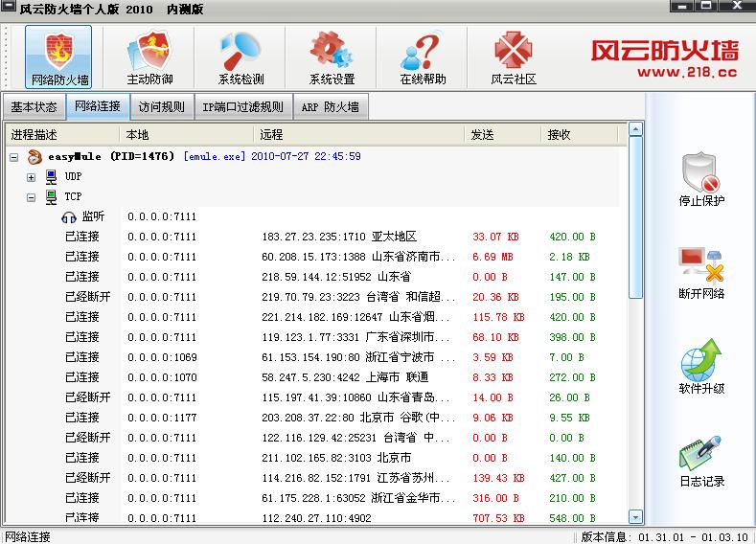Switch to the 基本状态 tab
This screenshot has width=756, height=544.
click(x=34, y=106)
